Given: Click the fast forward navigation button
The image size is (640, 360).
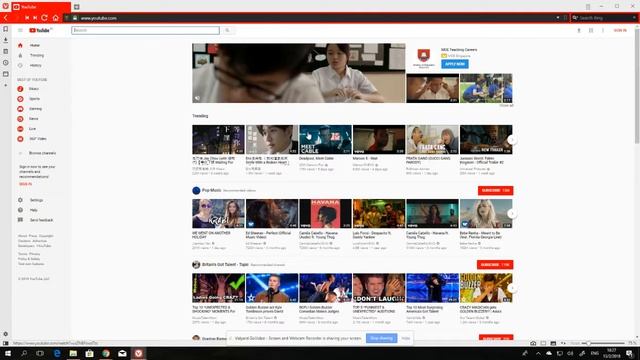Looking at the screenshot, I should [x=35, y=18].
